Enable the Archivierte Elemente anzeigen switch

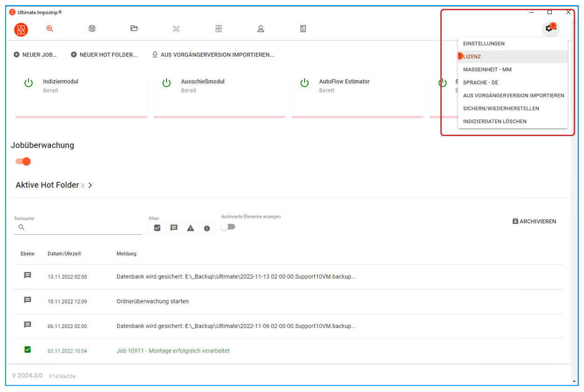pyautogui.click(x=228, y=227)
